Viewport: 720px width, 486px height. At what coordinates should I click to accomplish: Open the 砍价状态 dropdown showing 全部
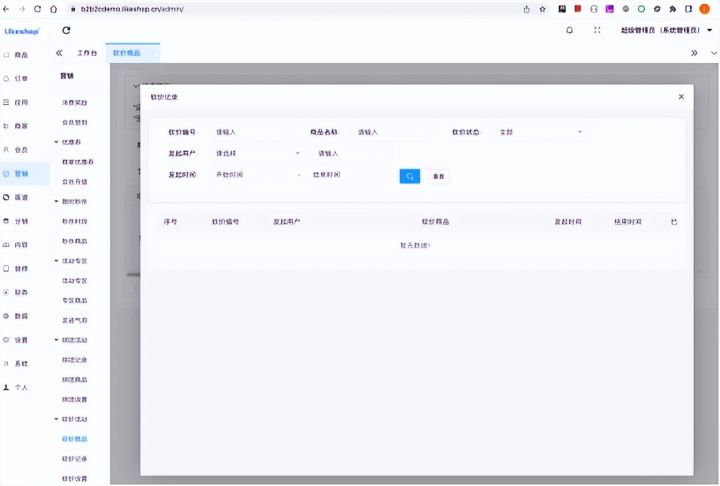click(540, 132)
